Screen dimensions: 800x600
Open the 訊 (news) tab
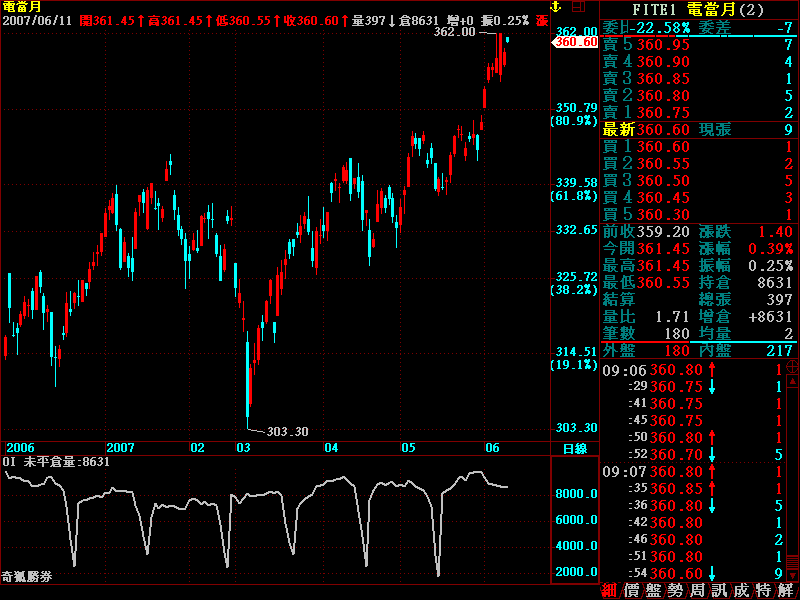(719, 590)
